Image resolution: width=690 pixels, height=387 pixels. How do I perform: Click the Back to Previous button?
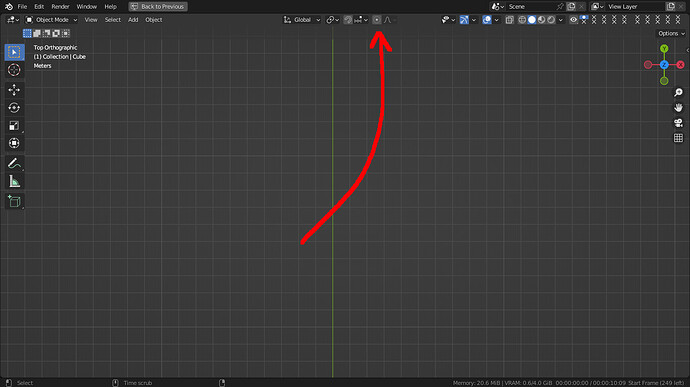pos(158,7)
